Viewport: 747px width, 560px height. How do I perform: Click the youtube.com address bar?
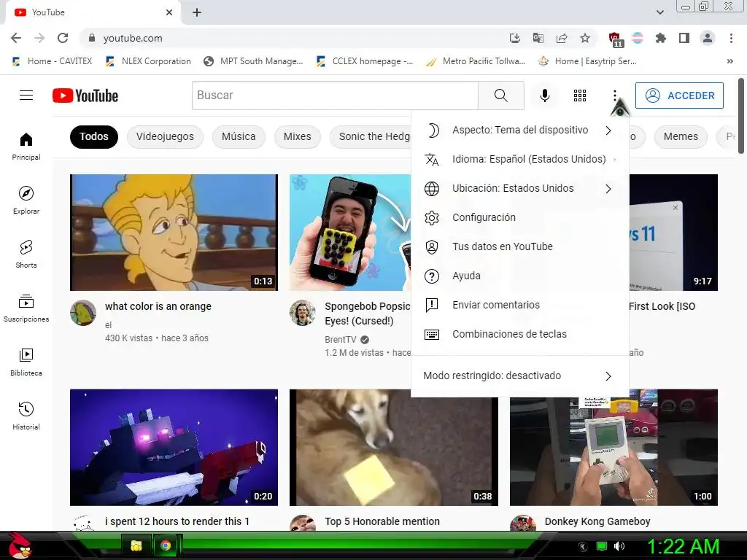[x=295, y=38]
